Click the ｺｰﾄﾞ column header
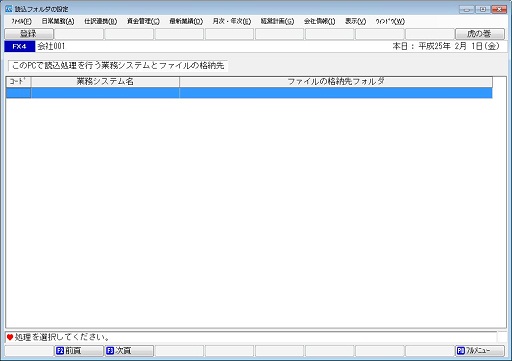Image resolution: width=512 pixels, height=361 pixels. click(x=18, y=82)
